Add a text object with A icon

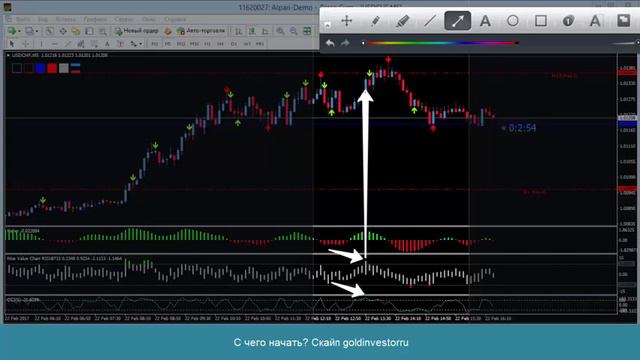click(107, 44)
